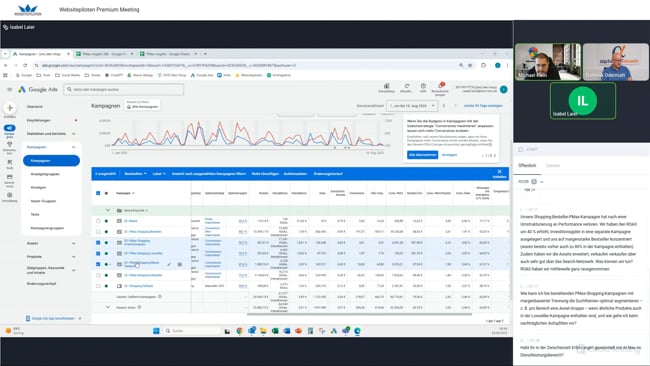The image size is (650, 366).
Task: Reload the browser page
Action: click(x=25, y=65)
